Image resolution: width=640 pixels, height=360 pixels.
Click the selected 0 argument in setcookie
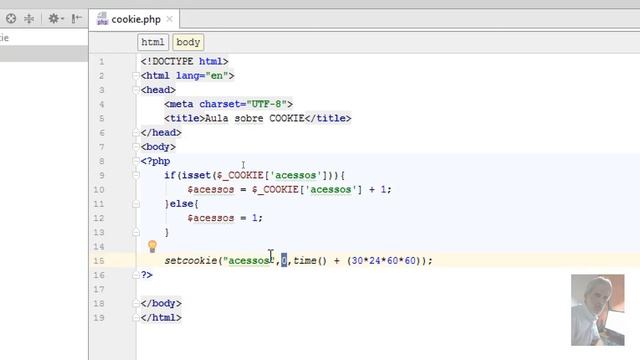click(284, 260)
